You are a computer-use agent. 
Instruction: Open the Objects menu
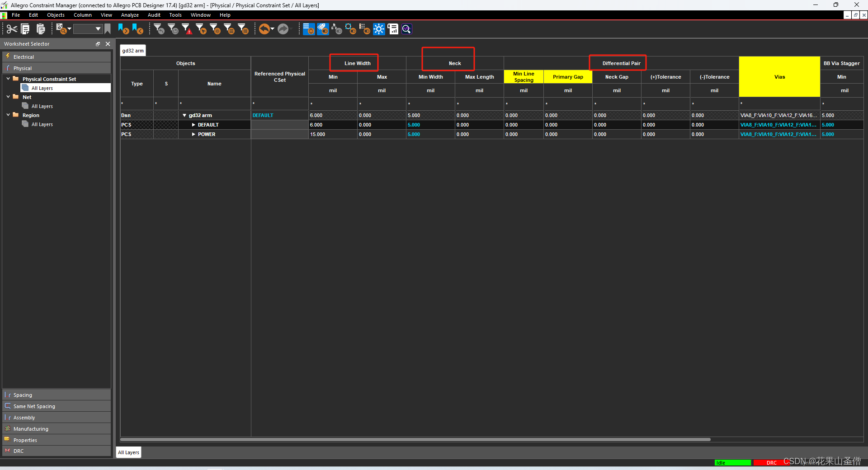click(x=56, y=15)
